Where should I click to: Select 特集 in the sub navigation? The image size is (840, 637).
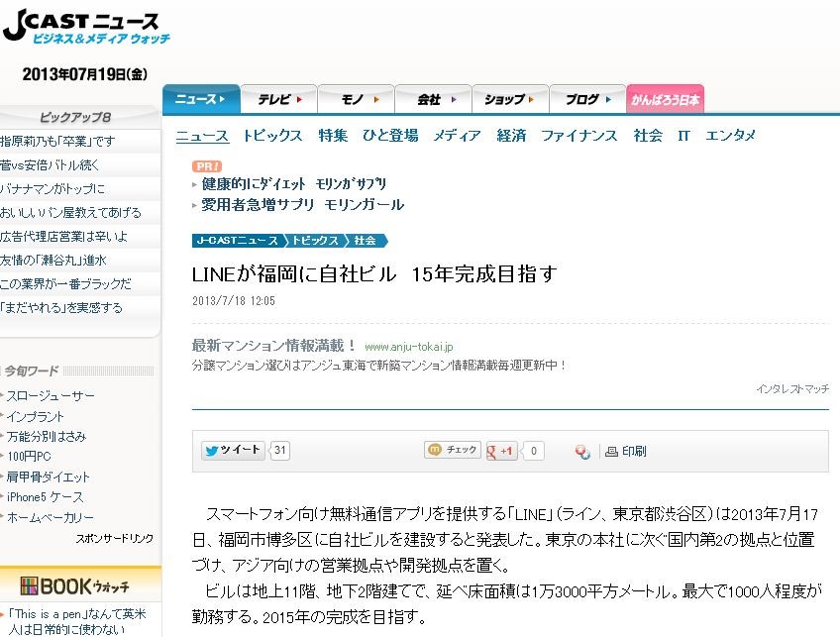pos(333,136)
